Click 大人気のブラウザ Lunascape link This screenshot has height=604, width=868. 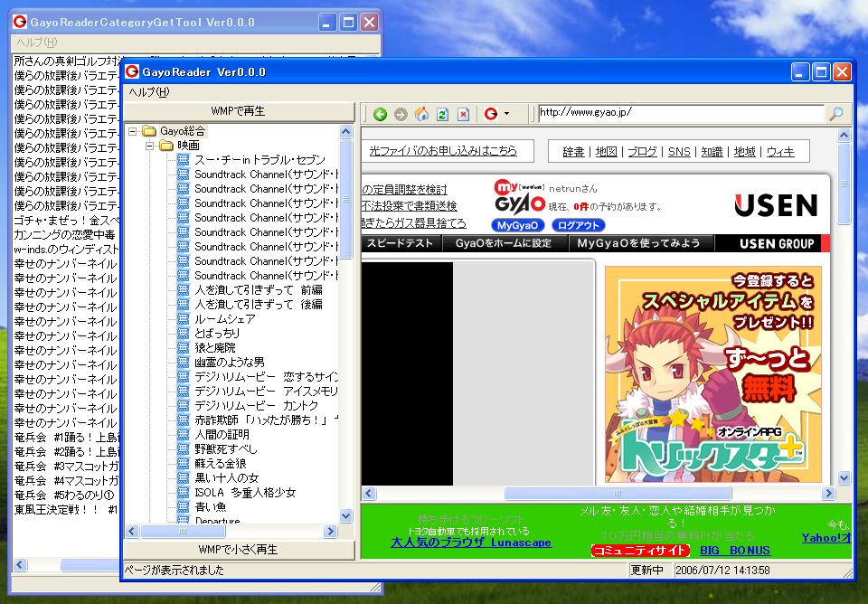pos(471,543)
